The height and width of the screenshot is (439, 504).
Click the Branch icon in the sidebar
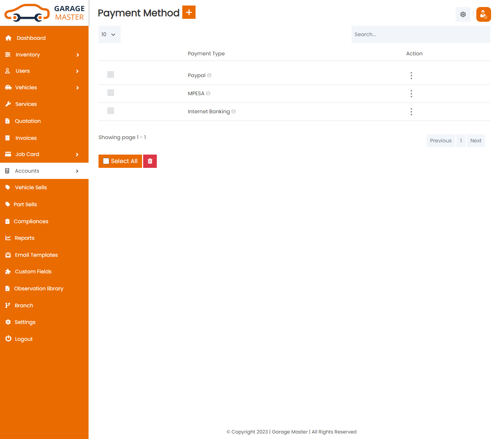coord(8,305)
